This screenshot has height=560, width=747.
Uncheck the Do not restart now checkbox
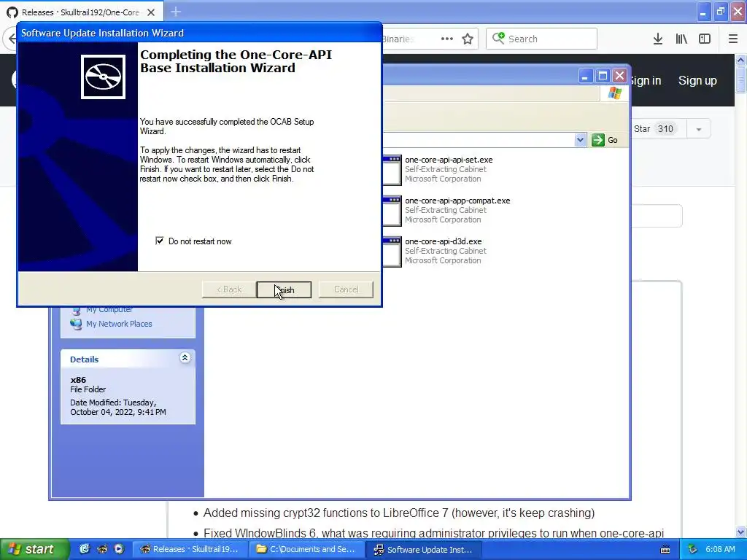(x=160, y=241)
